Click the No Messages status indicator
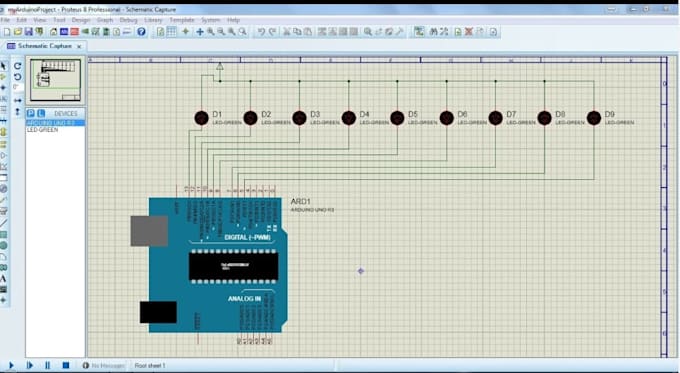Viewport: 680px width, 373px height. coord(103,366)
